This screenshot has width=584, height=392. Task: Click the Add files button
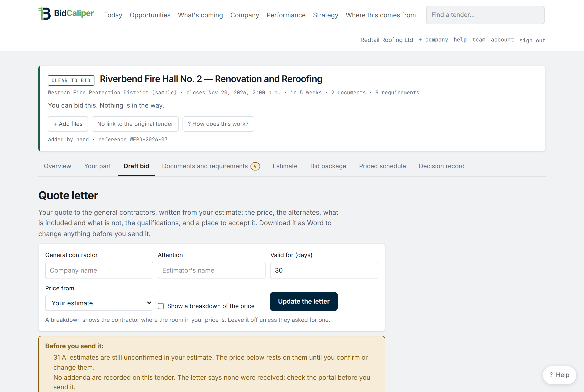click(x=68, y=124)
